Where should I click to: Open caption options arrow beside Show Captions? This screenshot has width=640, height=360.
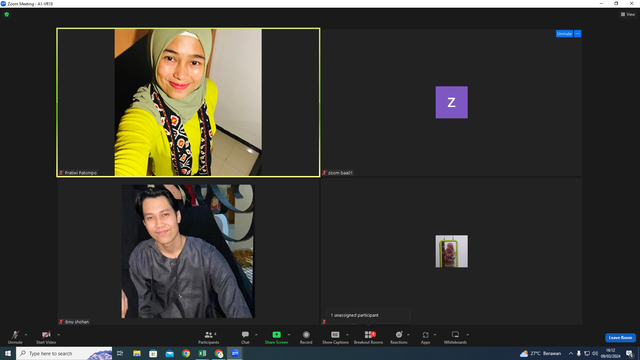coord(347,335)
